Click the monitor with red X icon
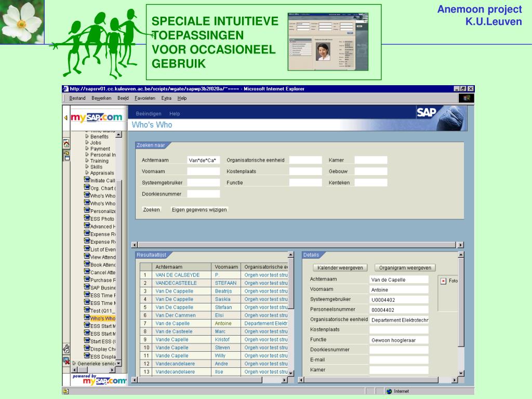The image size is (532, 399). [x=66, y=361]
